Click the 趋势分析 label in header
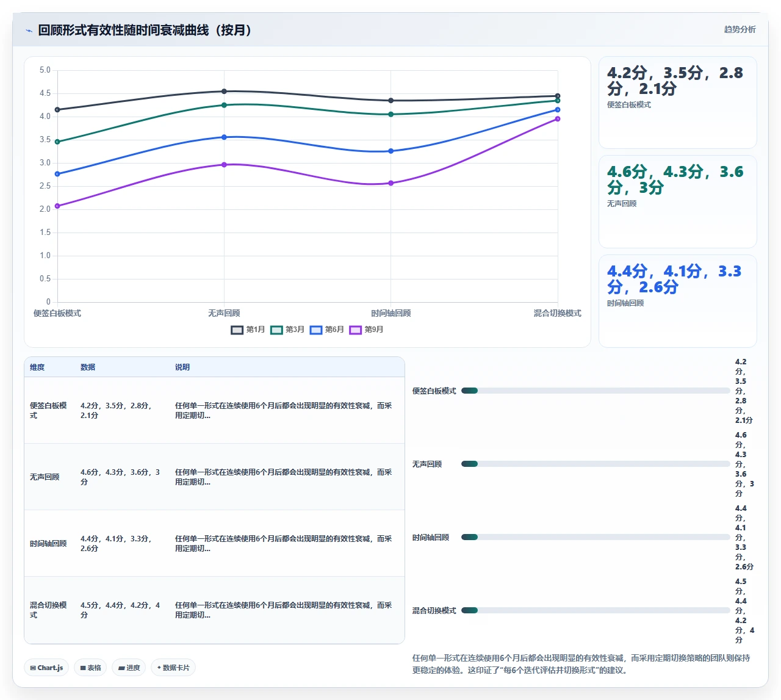The width and height of the screenshot is (781, 700). 740,29
